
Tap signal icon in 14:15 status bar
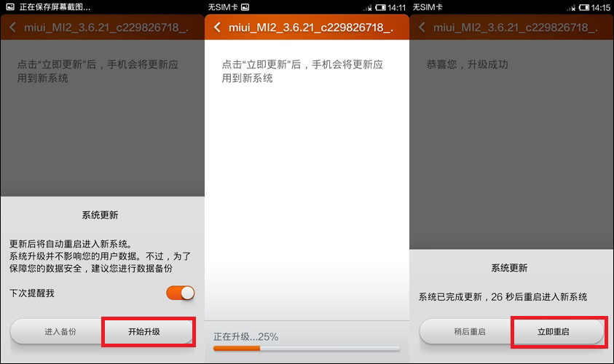click(x=571, y=8)
